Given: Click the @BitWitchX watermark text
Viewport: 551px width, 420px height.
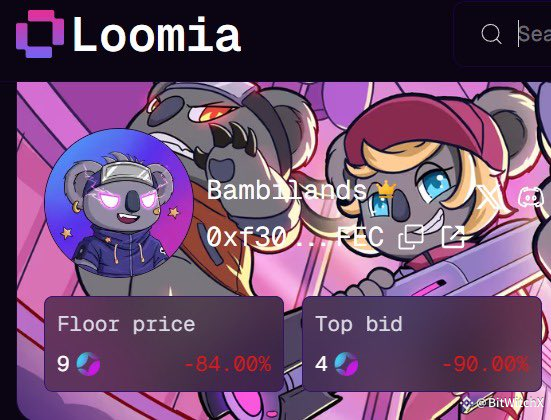Looking at the screenshot, I should (510, 402).
